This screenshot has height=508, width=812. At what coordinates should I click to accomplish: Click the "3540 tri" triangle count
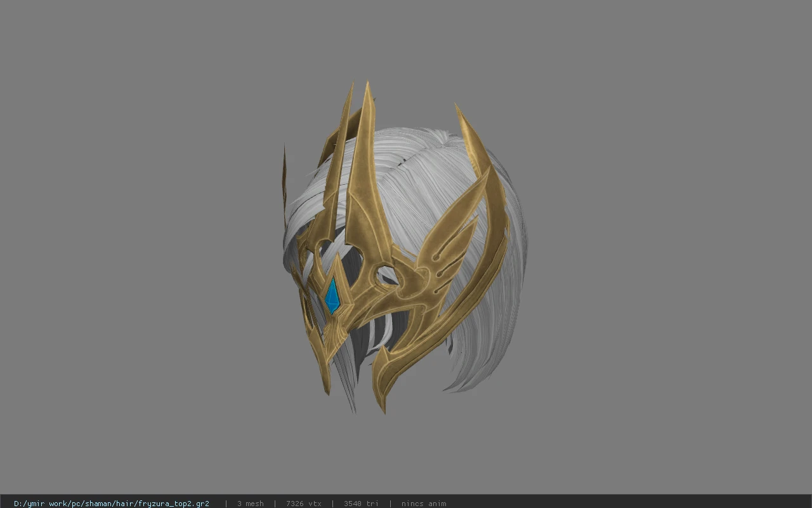[361, 504]
